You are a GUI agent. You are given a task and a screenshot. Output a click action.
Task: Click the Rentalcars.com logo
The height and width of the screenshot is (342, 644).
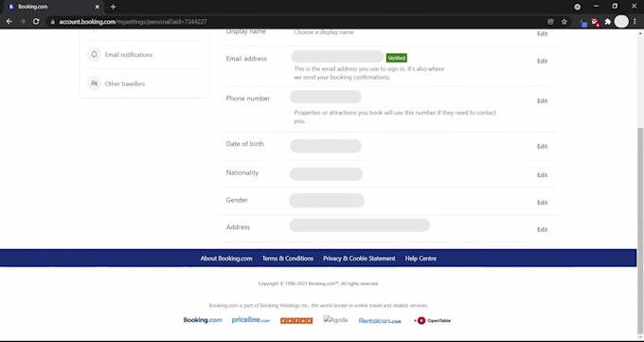(x=380, y=320)
